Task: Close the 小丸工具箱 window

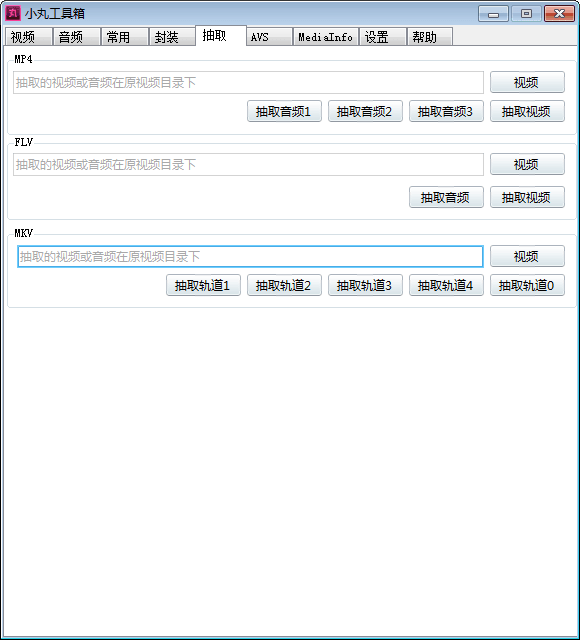Action: pos(559,14)
